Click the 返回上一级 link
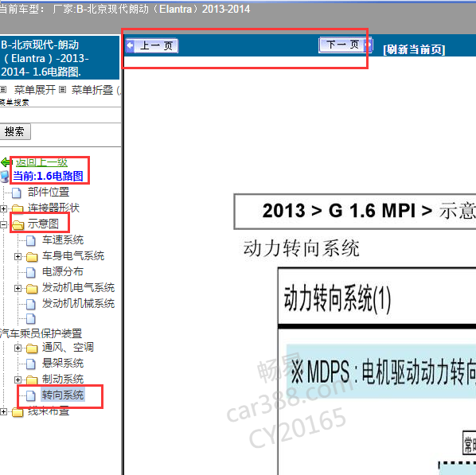Image resolution: width=476 pixels, height=475 pixels. (x=41, y=162)
